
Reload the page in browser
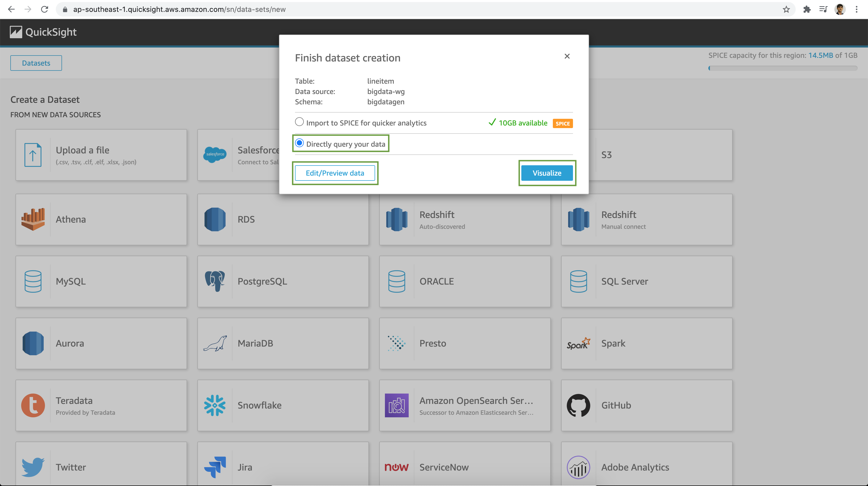point(44,10)
